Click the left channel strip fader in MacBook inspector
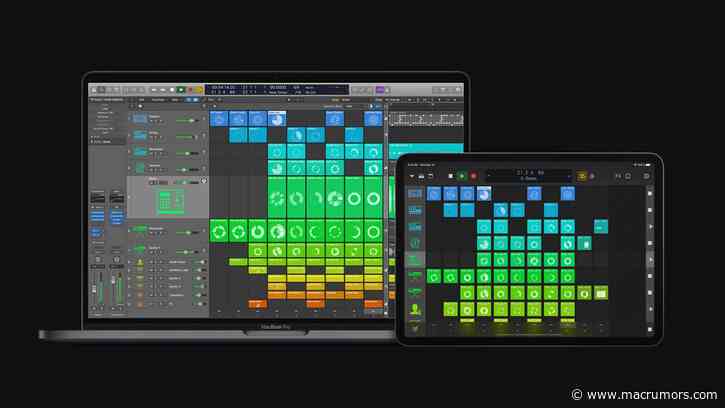Screen dimensions: 725x408 (94, 289)
